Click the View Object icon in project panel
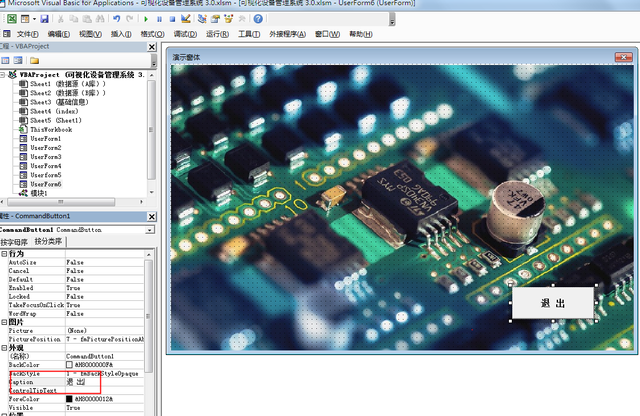The height and width of the screenshot is (416, 640). [18, 60]
